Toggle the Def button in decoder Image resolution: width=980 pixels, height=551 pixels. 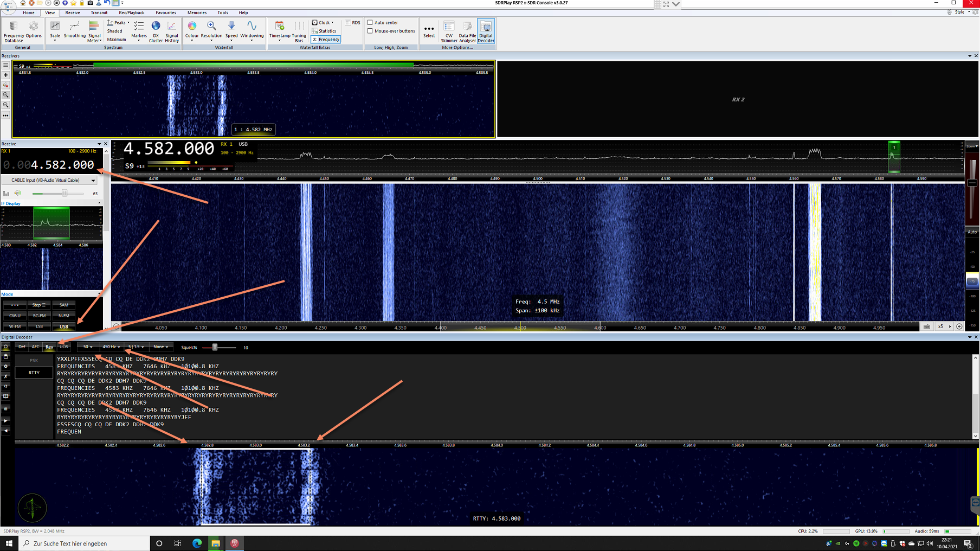point(22,347)
